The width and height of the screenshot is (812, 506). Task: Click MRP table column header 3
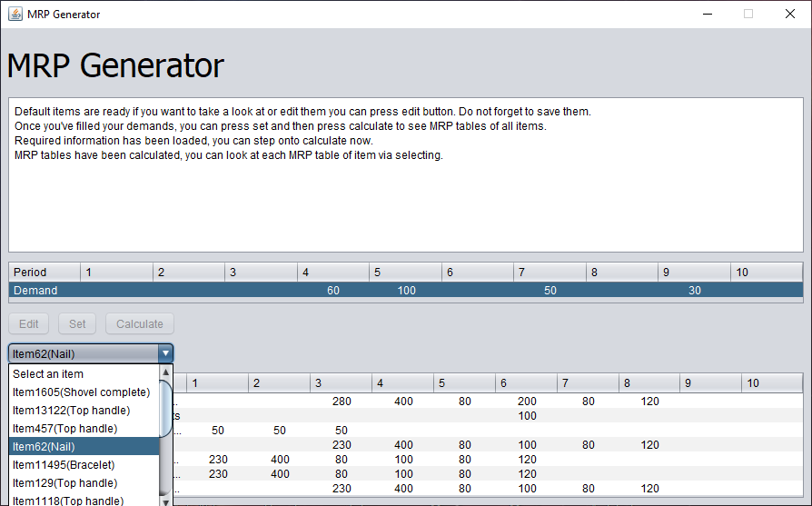341,382
